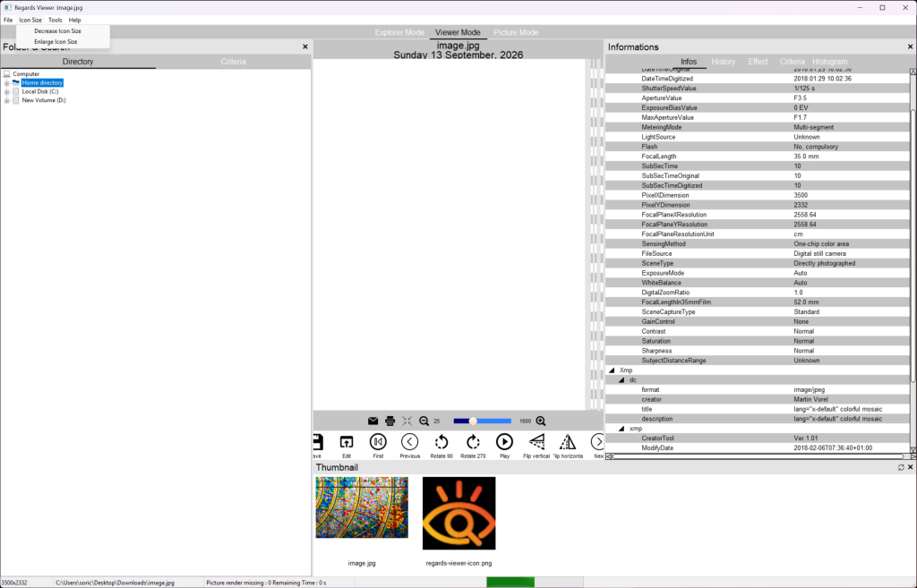Image resolution: width=917 pixels, height=588 pixels.
Task: Click the email picture envelope icon
Action: (x=373, y=421)
